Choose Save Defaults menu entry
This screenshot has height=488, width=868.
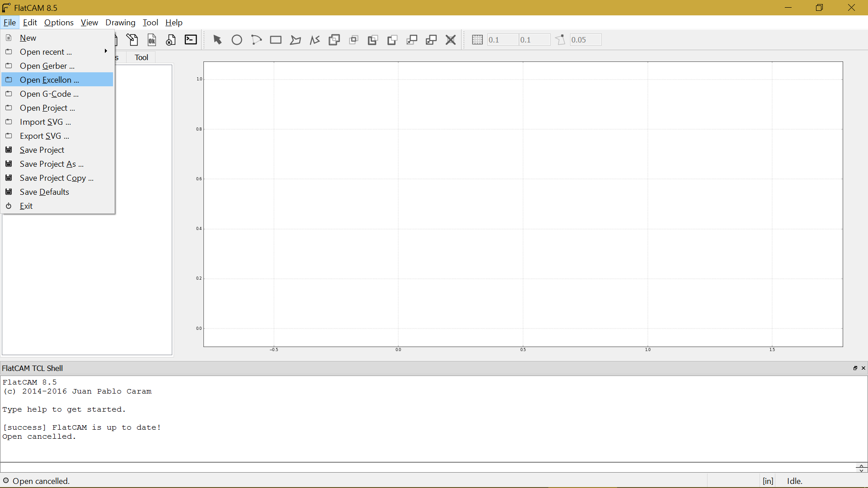(57, 192)
